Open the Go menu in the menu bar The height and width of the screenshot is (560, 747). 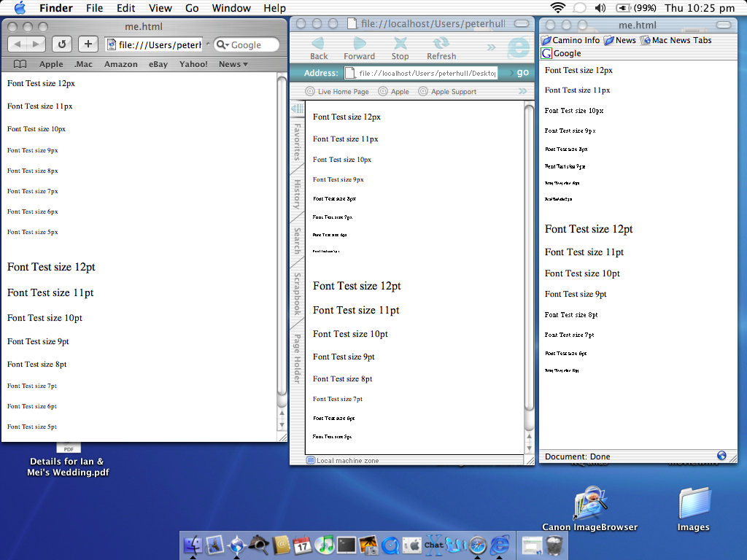pos(192,8)
